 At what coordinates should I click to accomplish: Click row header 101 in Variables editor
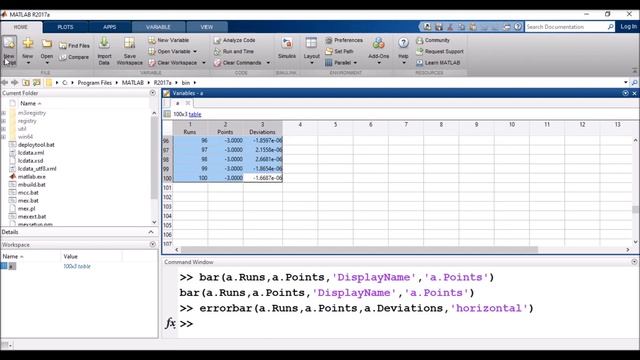pyautogui.click(x=167, y=188)
